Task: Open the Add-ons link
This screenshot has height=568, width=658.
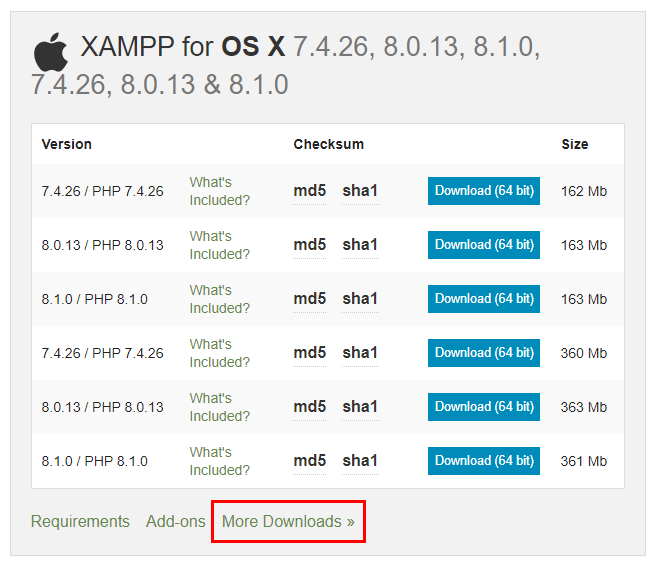Action: 175,522
